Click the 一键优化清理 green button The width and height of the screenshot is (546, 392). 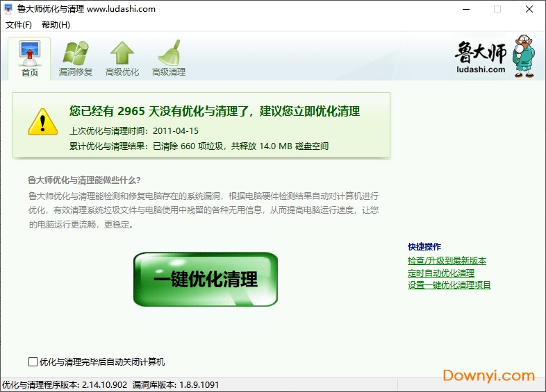[206, 280]
